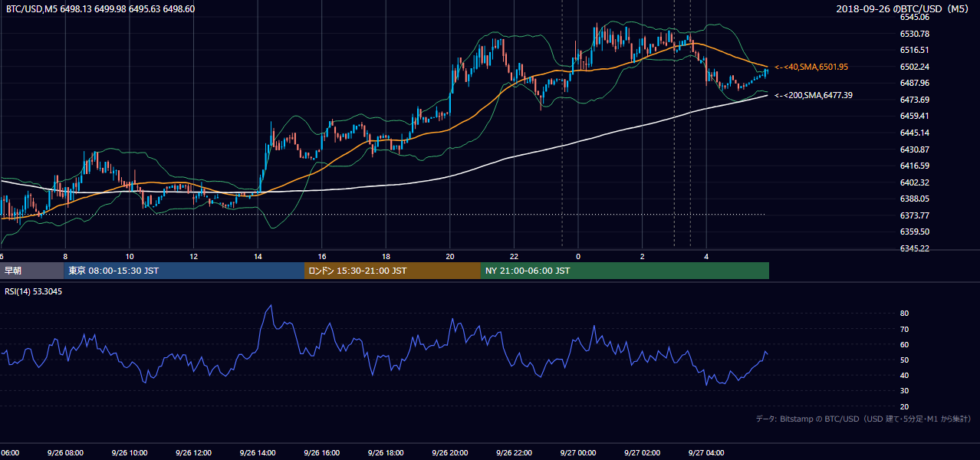Click price axis label 6359.50
980x460 pixels.
coord(915,232)
